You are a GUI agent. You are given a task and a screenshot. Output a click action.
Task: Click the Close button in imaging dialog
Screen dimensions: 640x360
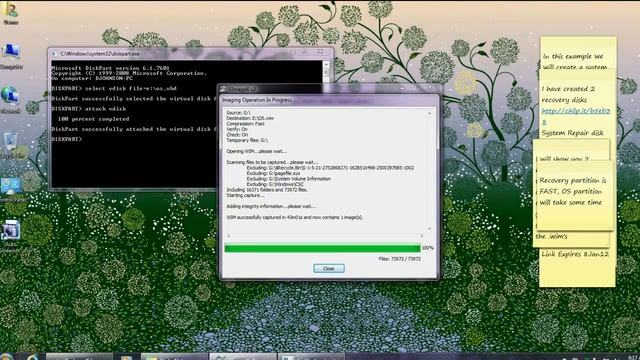(329, 269)
